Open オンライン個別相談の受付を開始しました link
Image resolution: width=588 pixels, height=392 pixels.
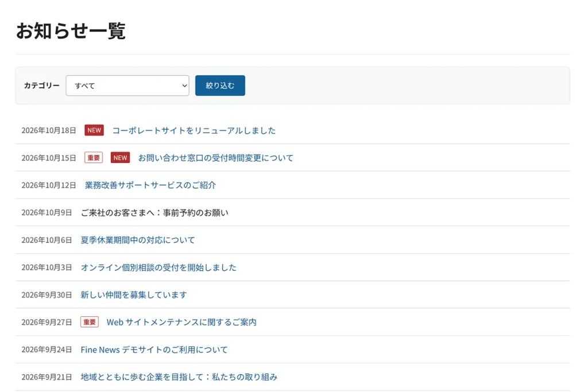click(158, 267)
